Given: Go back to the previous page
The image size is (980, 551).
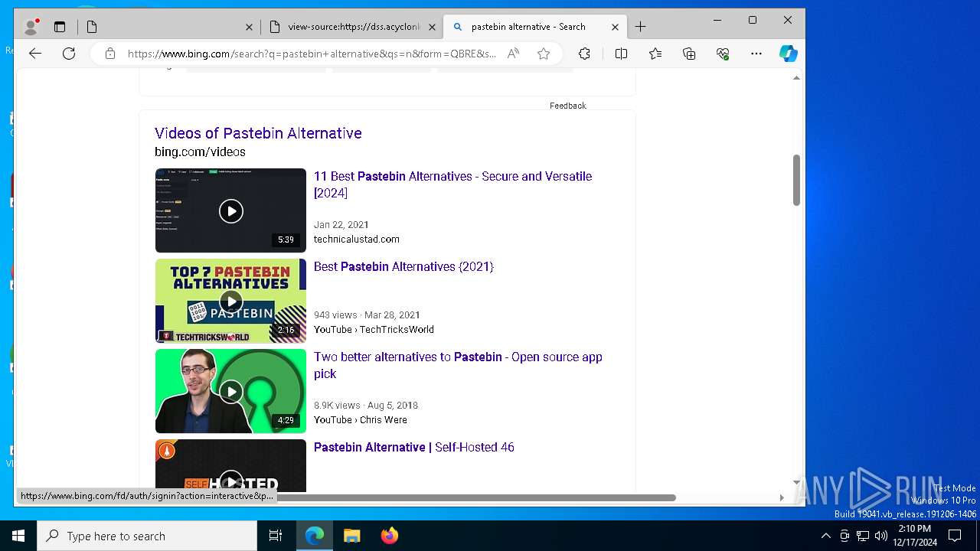Looking at the screenshot, I should tap(35, 54).
